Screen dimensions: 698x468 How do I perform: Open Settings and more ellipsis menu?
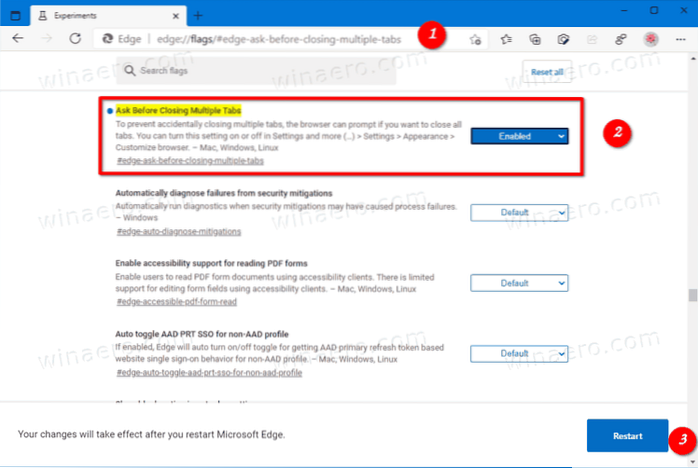pos(680,39)
